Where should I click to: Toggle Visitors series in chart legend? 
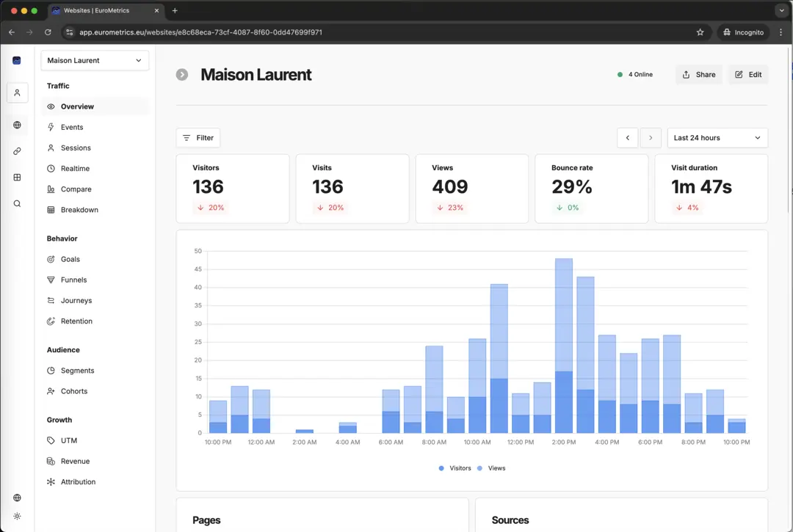pyautogui.click(x=455, y=468)
